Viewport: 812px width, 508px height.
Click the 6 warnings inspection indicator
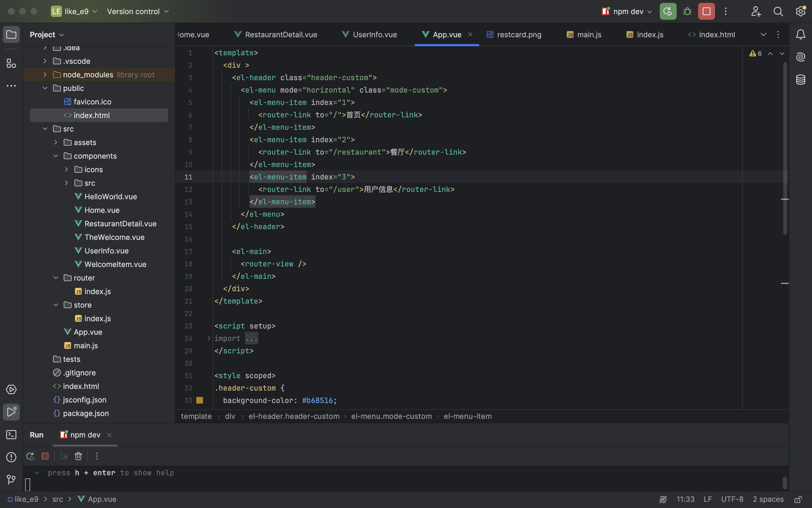(756, 54)
